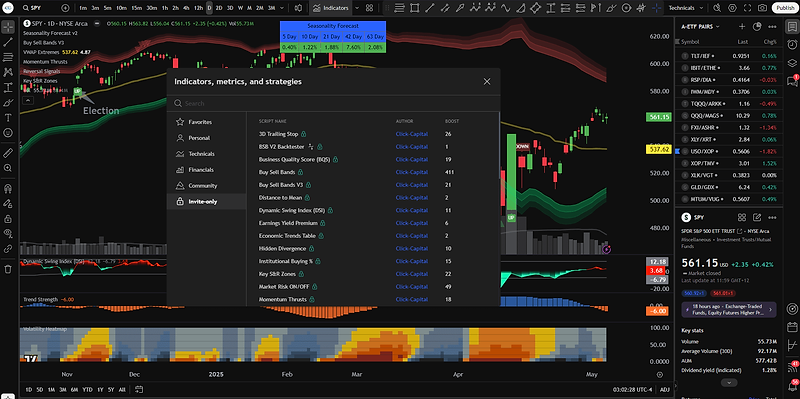
Task: Open the Community category
Action: pyautogui.click(x=206, y=185)
